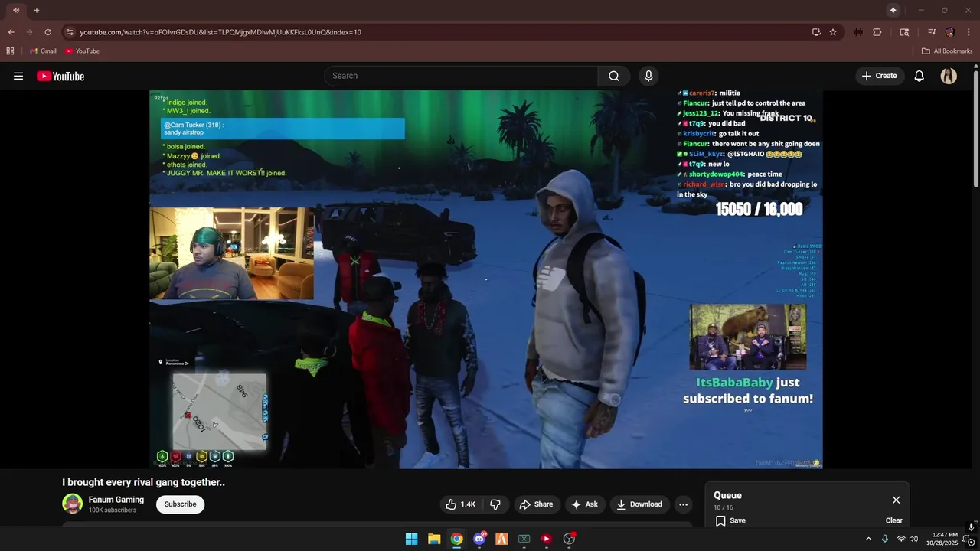Open Fanum Gaming channel avatar
The width and height of the screenshot is (980, 551).
(72, 504)
